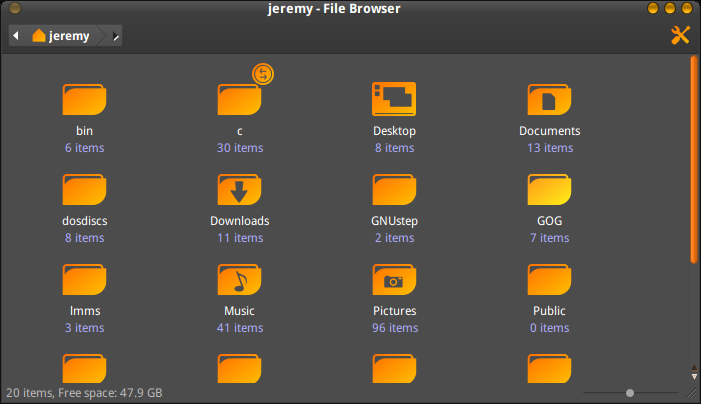Click the '41 items' count text
The width and height of the screenshot is (701, 404).
[240, 328]
